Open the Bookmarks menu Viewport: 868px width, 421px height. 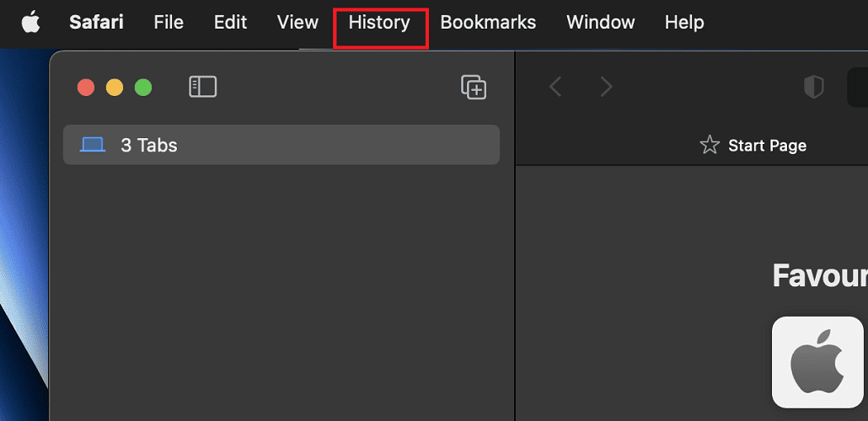tap(488, 23)
